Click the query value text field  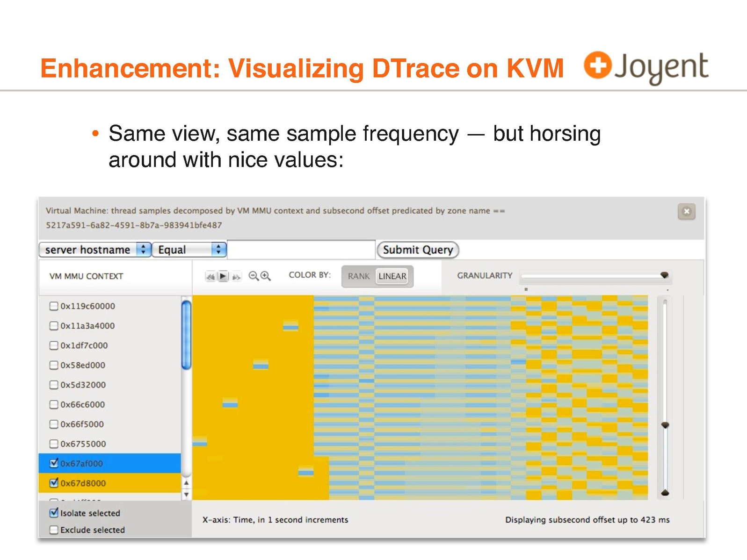click(301, 250)
